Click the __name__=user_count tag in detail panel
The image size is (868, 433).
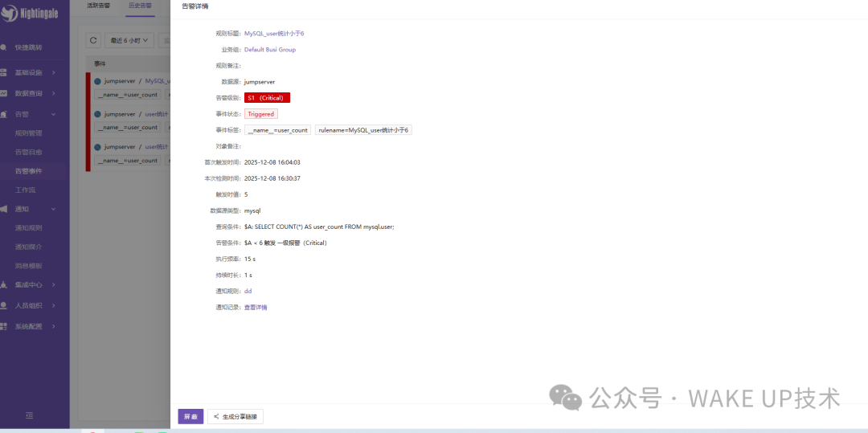pos(278,130)
